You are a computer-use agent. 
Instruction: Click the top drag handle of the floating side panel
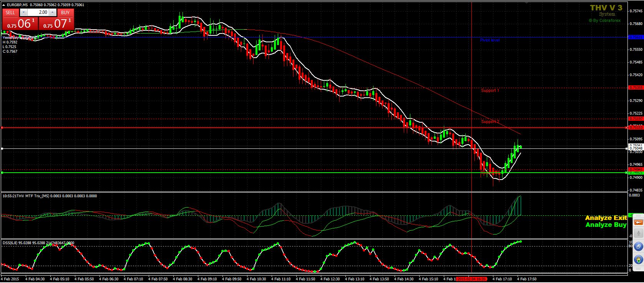tap(638, 216)
